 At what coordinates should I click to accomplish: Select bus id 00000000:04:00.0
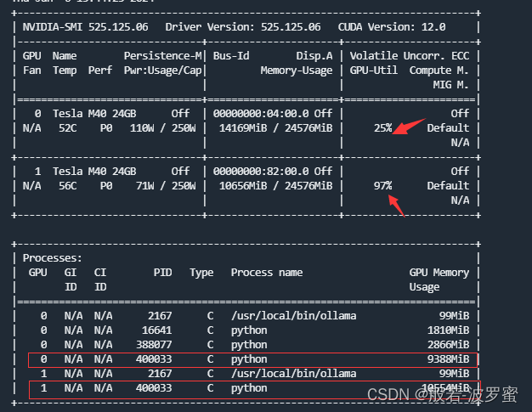pos(261,114)
